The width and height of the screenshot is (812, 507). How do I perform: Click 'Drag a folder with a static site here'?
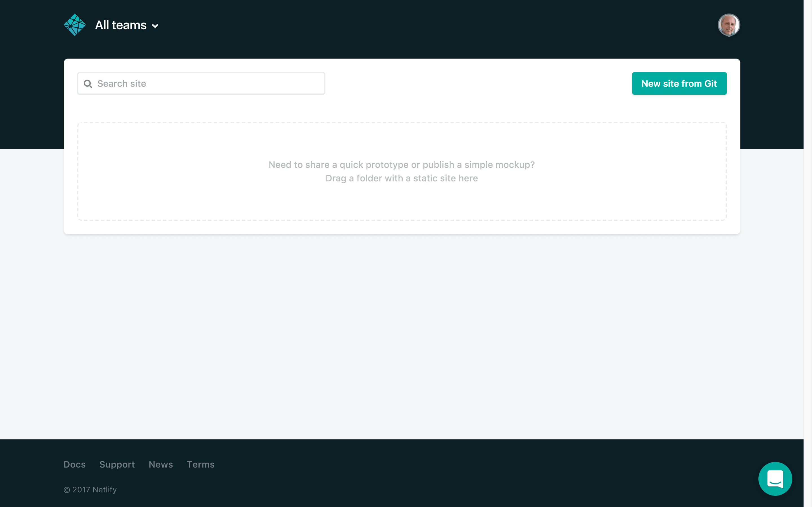[401, 178]
